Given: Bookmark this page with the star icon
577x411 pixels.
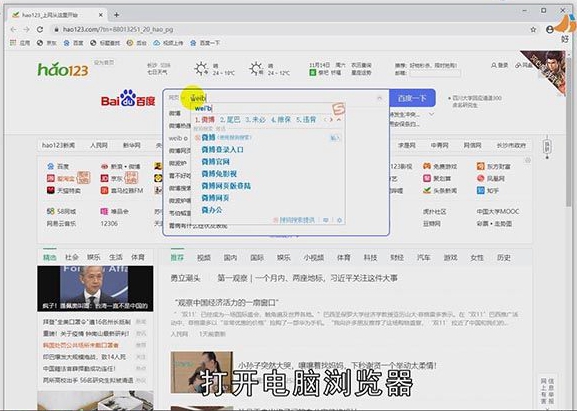Looking at the screenshot, I should tap(533, 29).
